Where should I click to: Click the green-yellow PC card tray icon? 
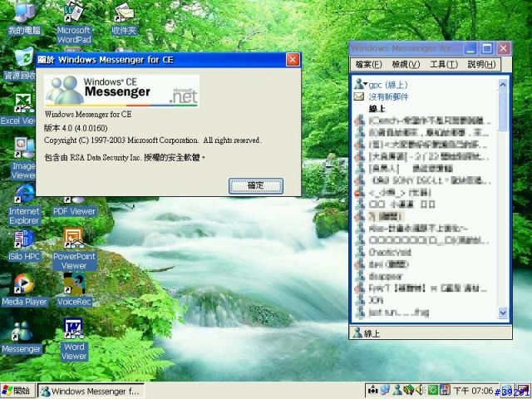409,391
